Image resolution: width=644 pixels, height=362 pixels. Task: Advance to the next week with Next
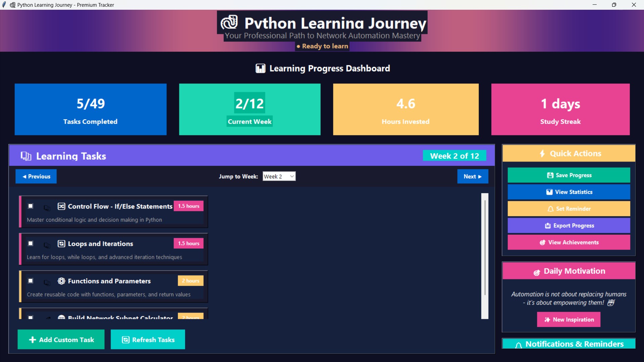tap(472, 176)
